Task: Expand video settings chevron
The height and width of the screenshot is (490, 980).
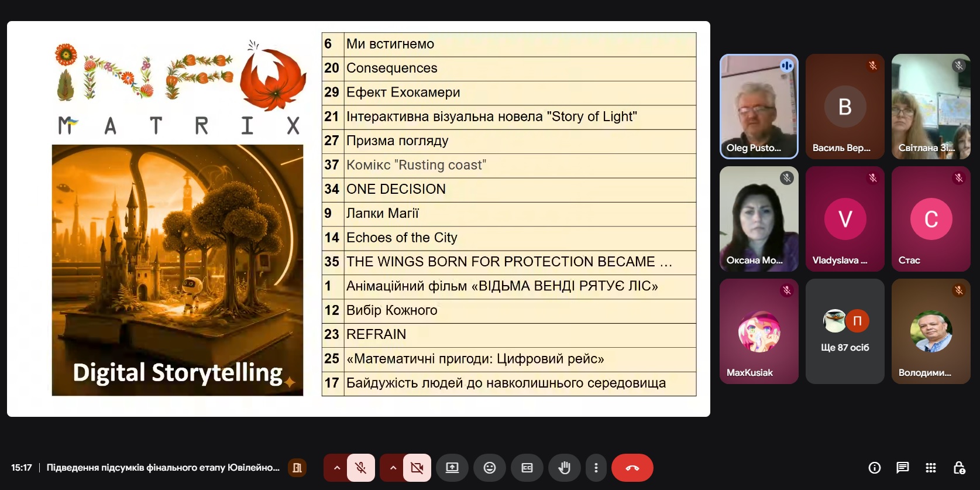Action: pos(393,468)
